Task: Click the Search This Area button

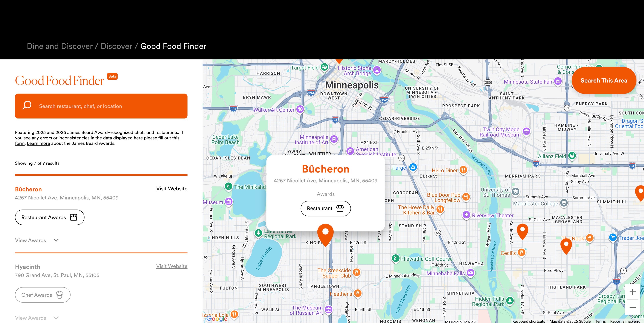Action: 604,80
